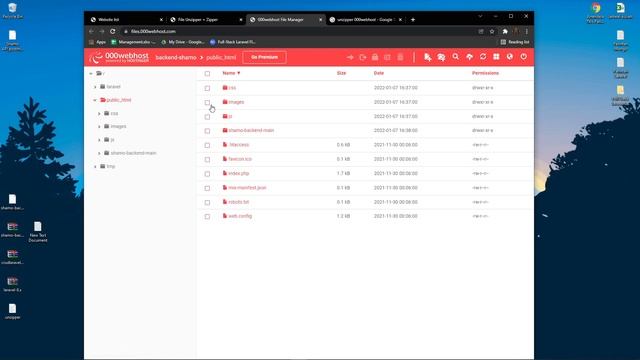The image size is (640, 360).
Task: Check the web.config file checkbox
Action: coord(207,217)
